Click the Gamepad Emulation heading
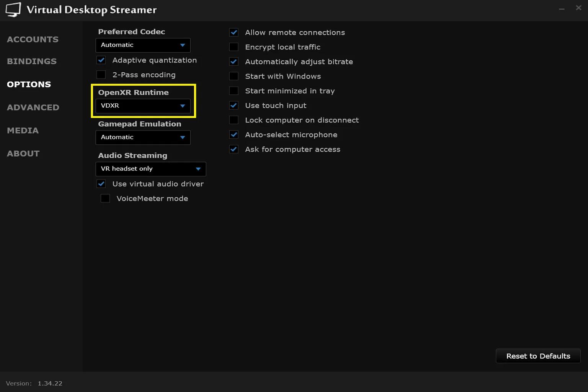 [x=140, y=124]
